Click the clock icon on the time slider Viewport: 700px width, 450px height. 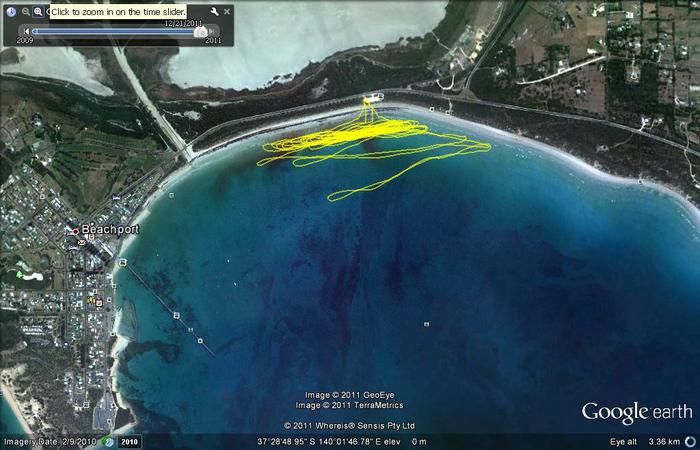click(9, 12)
